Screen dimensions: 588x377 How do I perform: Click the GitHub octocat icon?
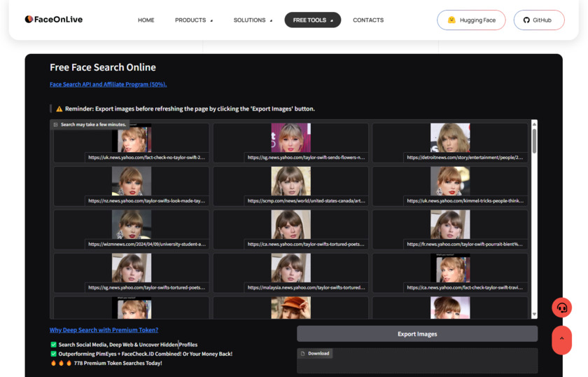coord(526,20)
